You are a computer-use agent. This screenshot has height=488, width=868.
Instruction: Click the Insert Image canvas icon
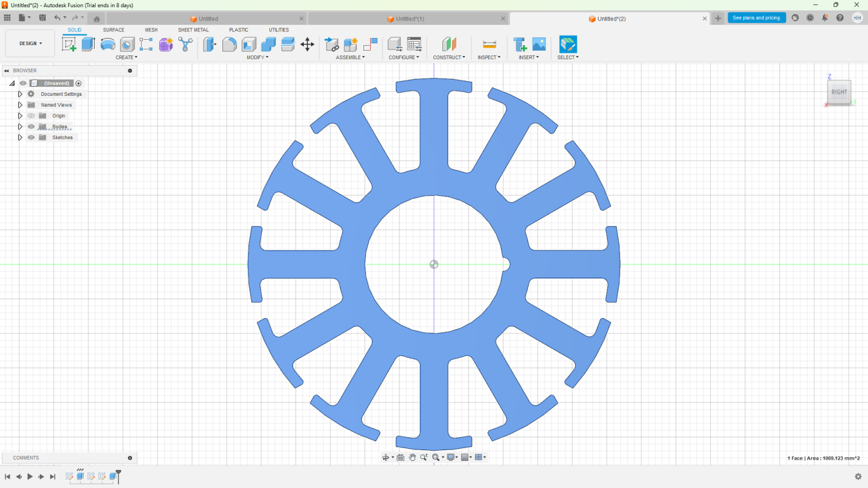tap(539, 44)
